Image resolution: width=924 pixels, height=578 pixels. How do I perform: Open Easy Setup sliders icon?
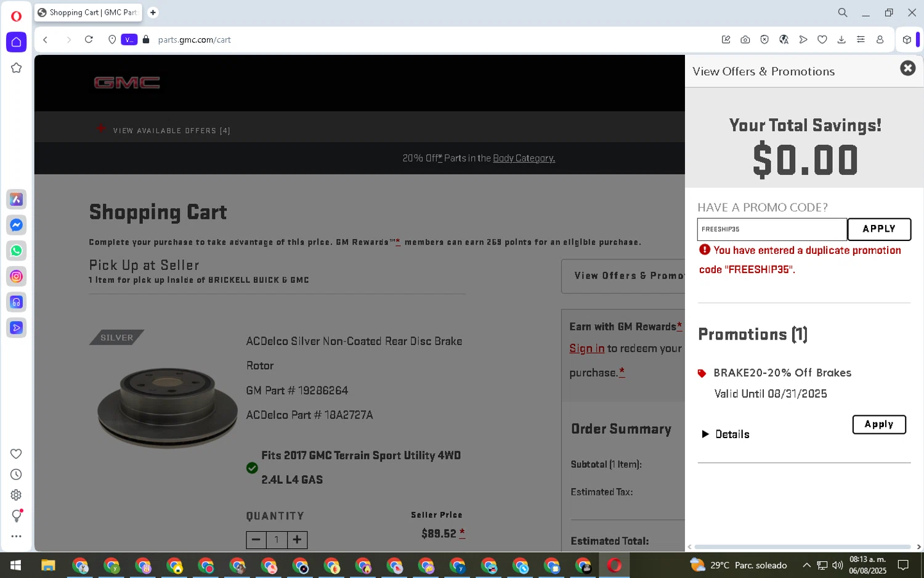861,39
